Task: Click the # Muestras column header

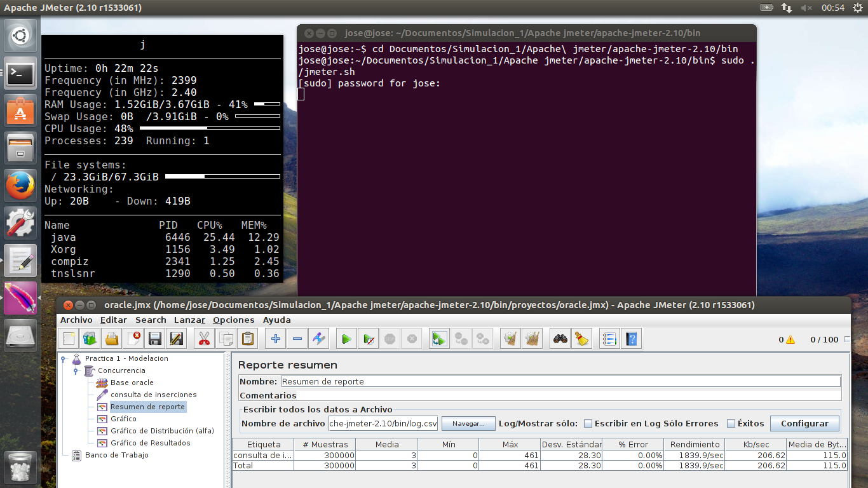Action: click(325, 444)
